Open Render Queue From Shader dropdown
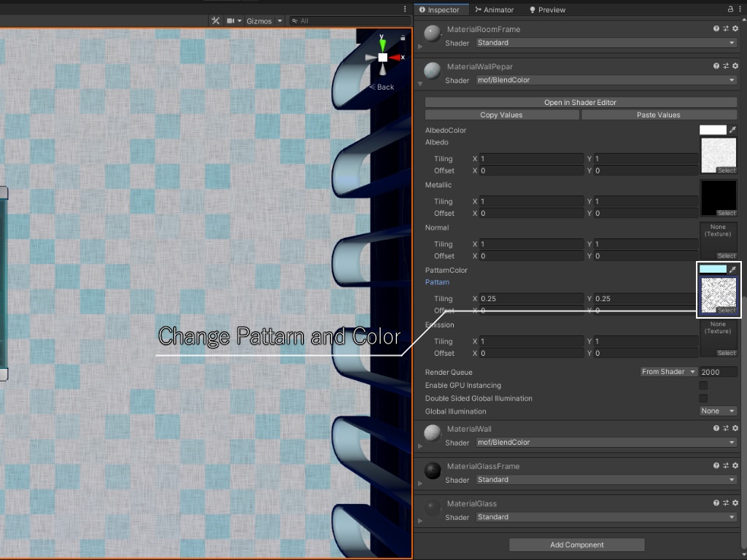 [668, 372]
